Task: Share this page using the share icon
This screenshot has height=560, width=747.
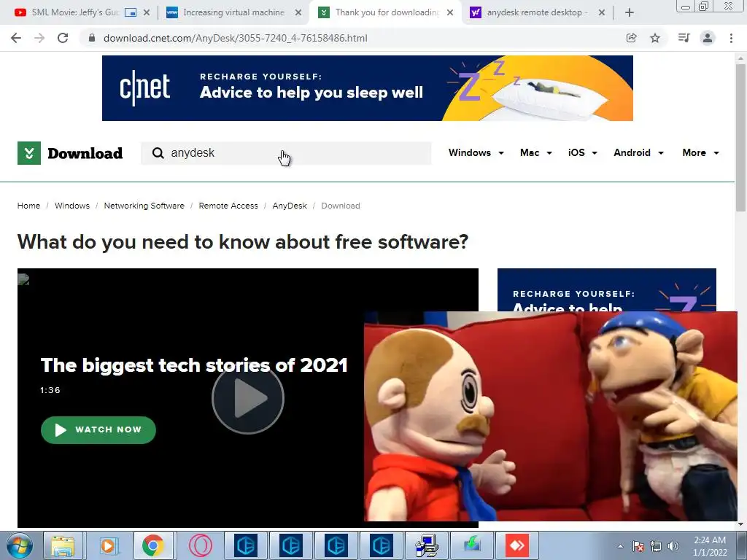Action: click(631, 38)
